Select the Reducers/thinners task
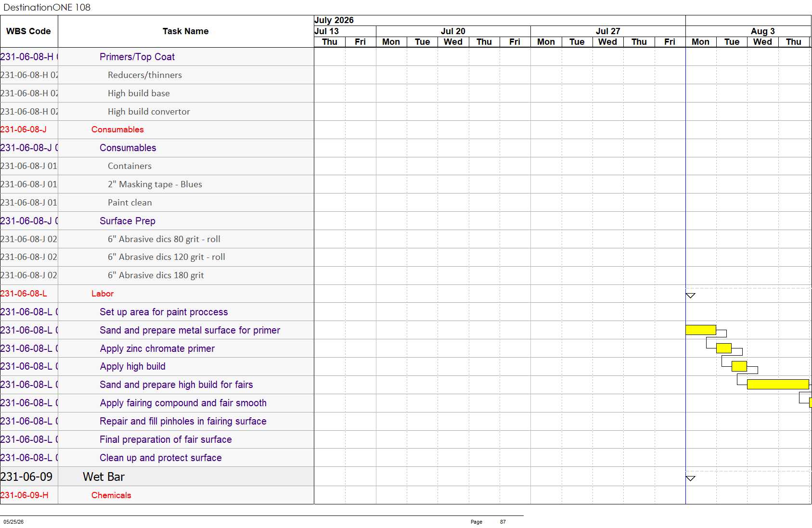 pos(157,75)
